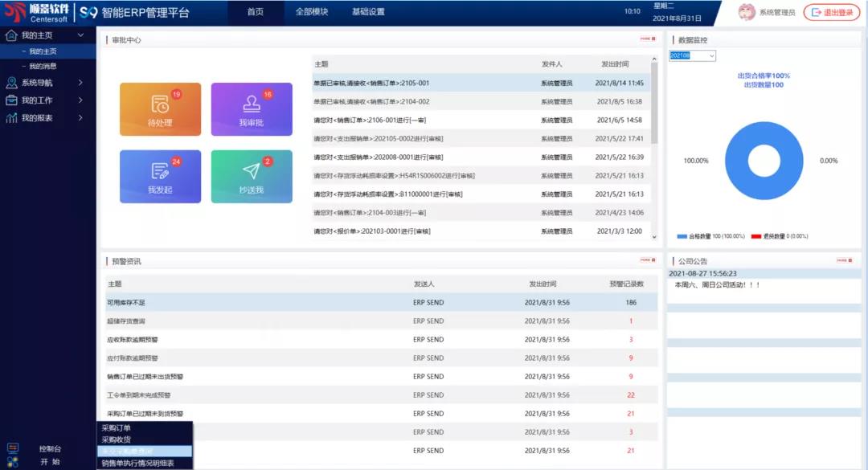
Task: Switch to the 全部模块 tab
Action: 311,12
